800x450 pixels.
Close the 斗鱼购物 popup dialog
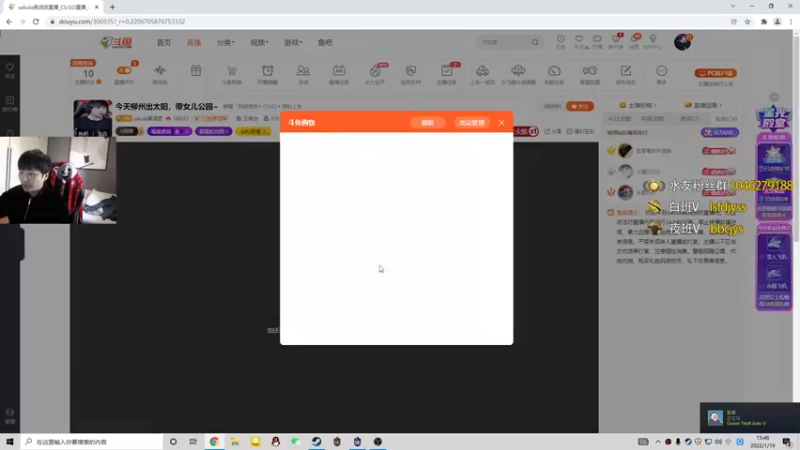[502, 122]
